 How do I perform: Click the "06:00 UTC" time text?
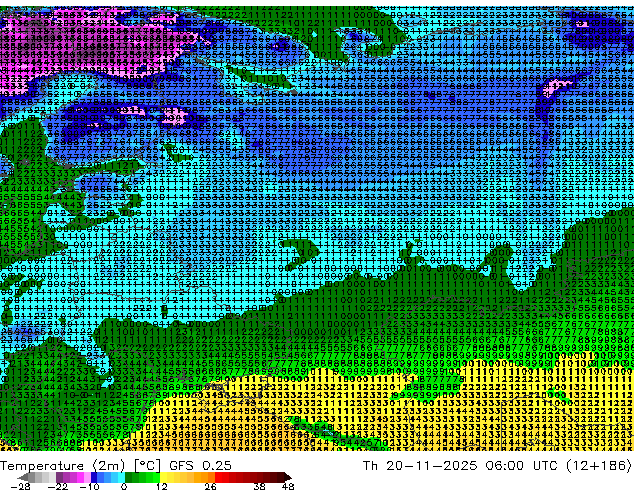point(522,466)
